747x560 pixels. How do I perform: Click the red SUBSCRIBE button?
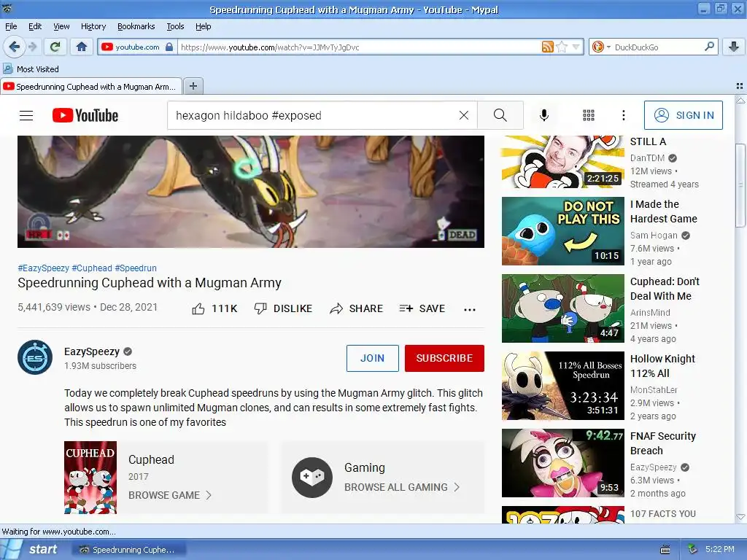point(444,358)
